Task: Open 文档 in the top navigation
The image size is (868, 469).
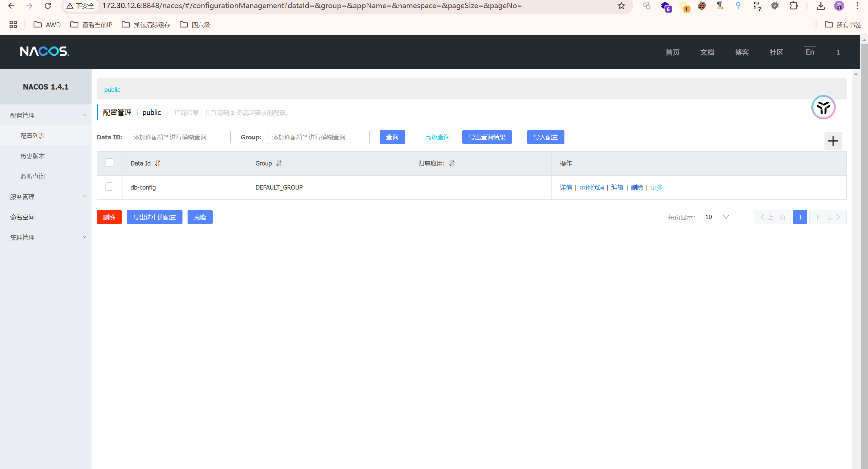Action: (707, 52)
